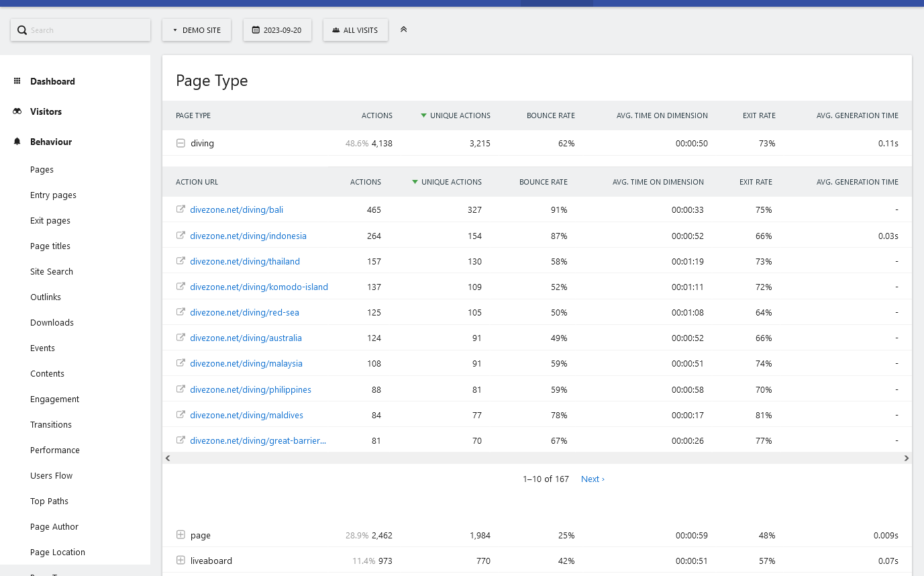Click the Visitors binoculars icon
The image size is (924, 576).
[17, 111]
